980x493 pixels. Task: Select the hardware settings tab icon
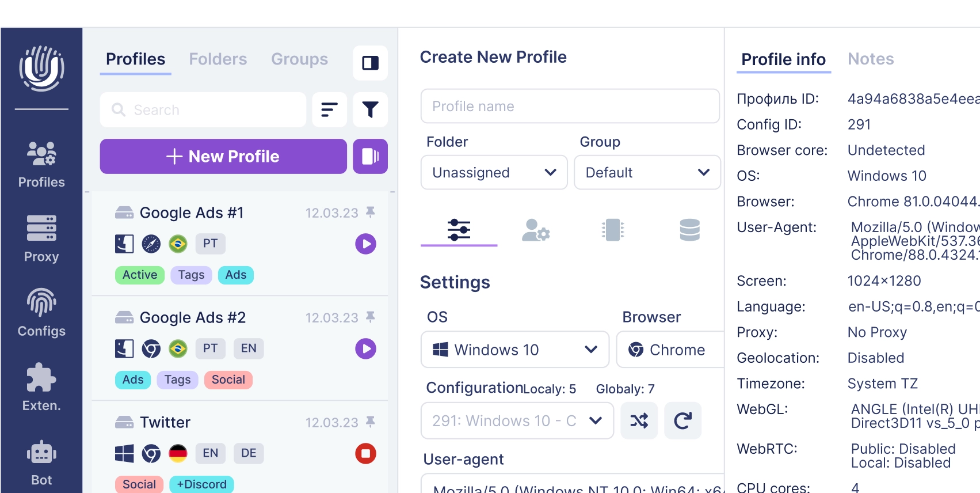click(x=612, y=230)
